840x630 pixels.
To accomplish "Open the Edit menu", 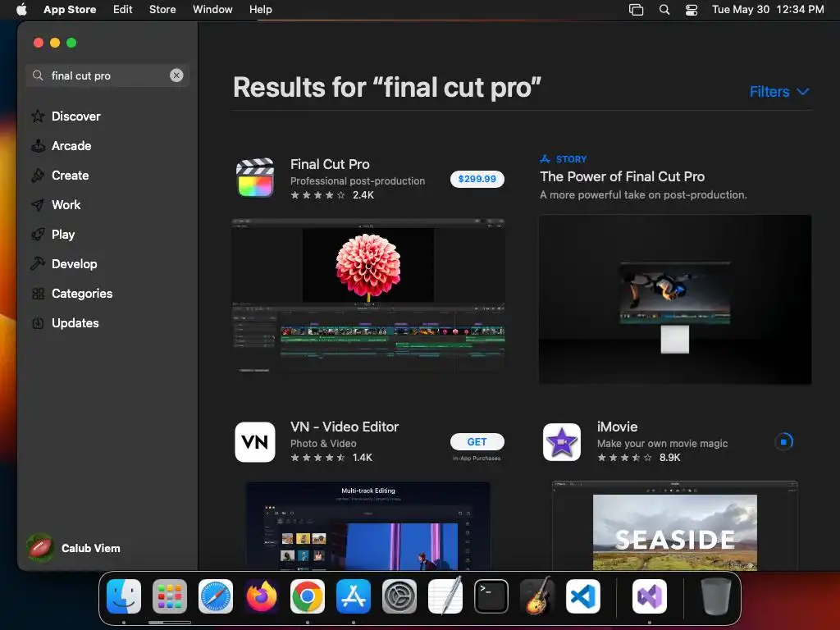I will tap(123, 10).
